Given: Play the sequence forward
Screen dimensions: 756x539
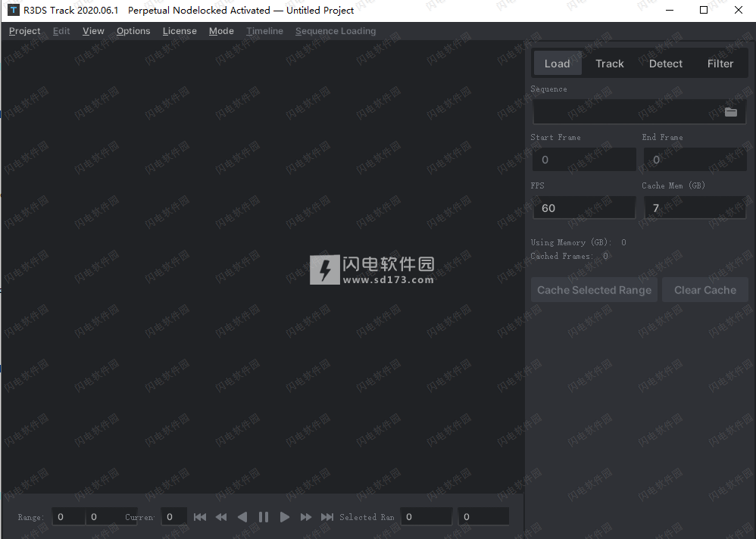Looking at the screenshot, I should click(285, 517).
